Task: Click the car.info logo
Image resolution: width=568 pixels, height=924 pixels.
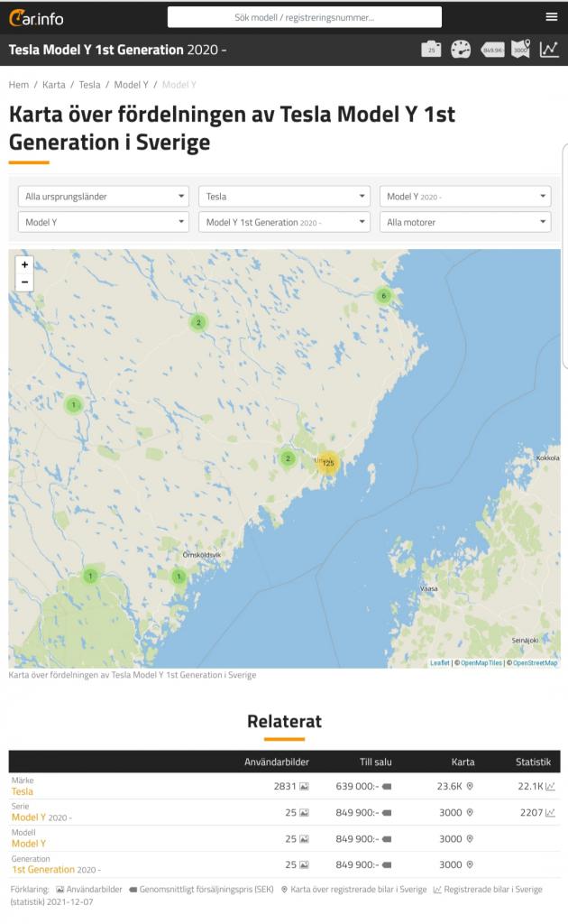Action: coord(36,18)
